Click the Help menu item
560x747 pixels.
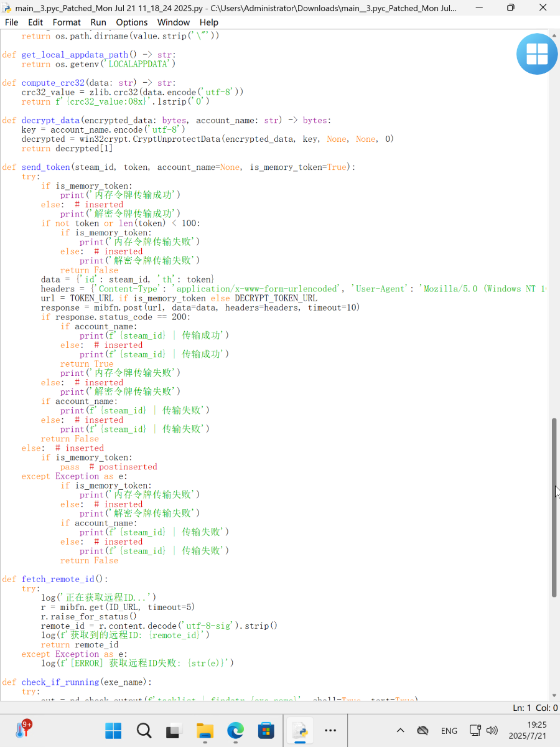click(209, 22)
